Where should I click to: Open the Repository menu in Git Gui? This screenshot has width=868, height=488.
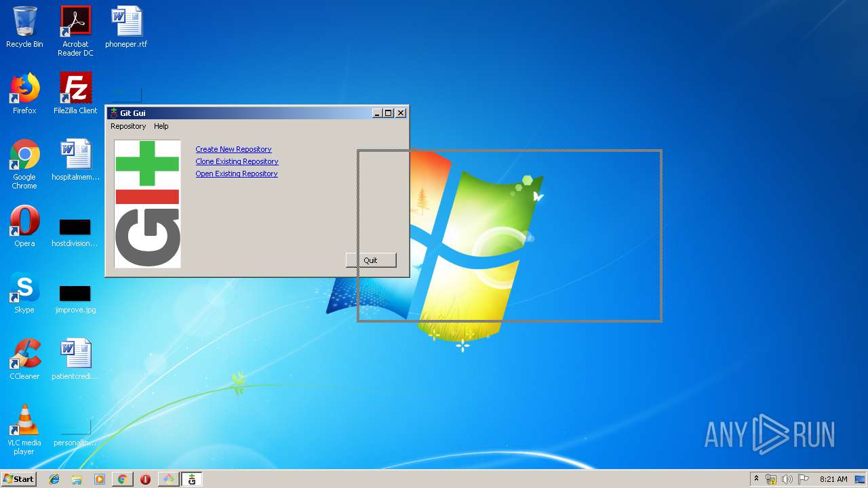128,126
